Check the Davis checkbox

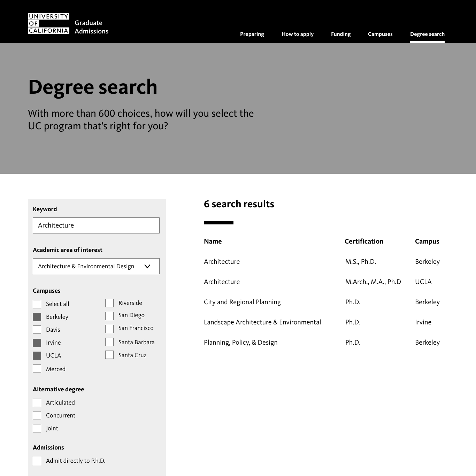tap(37, 330)
